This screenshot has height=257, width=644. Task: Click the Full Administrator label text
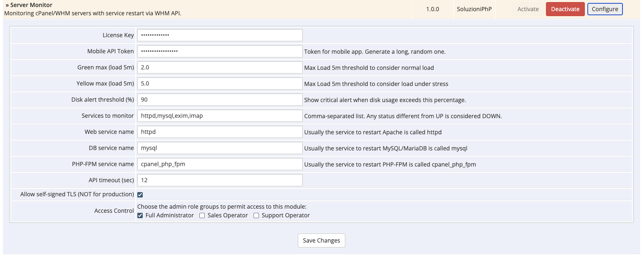coord(170,215)
